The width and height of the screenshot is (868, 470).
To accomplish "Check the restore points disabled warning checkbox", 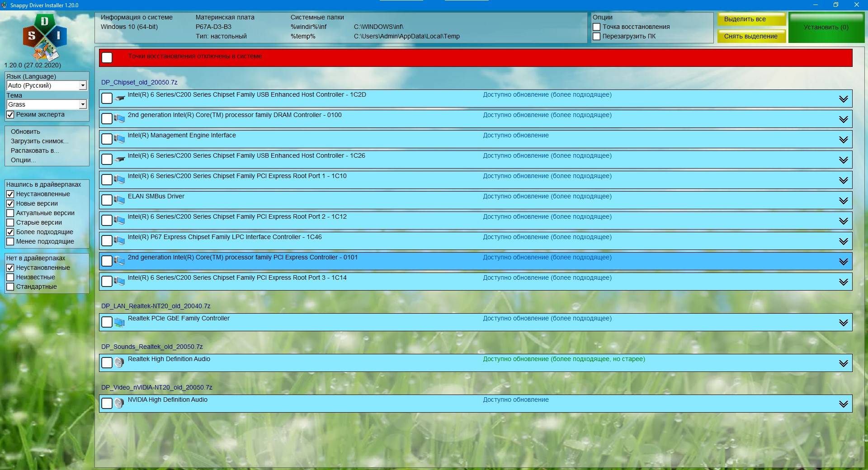I will point(107,57).
